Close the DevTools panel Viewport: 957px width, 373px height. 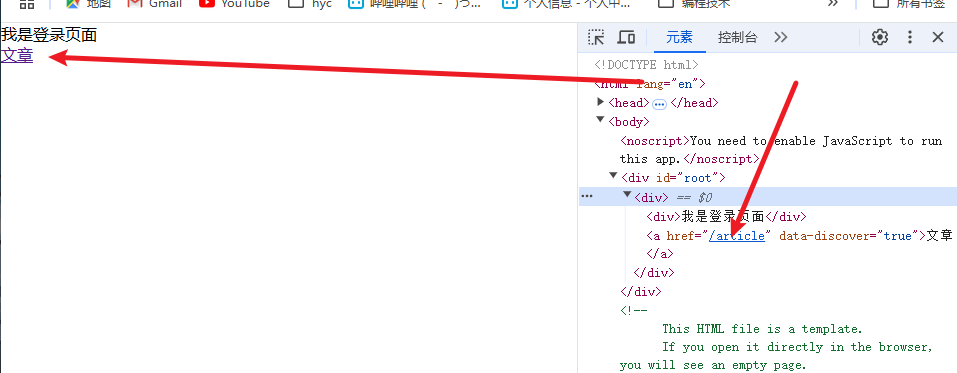[938, 37]
